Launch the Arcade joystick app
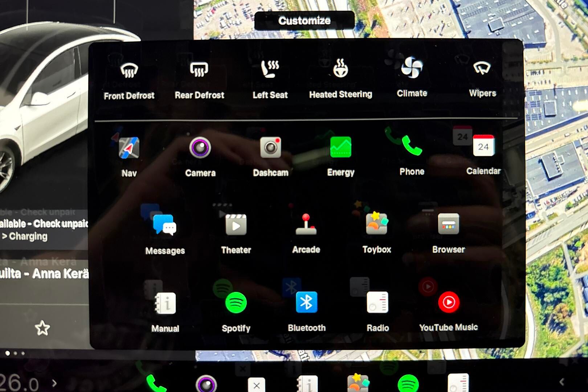Image resolution: width=588 pixels, height=392 pixels. (x=306, y=225)
